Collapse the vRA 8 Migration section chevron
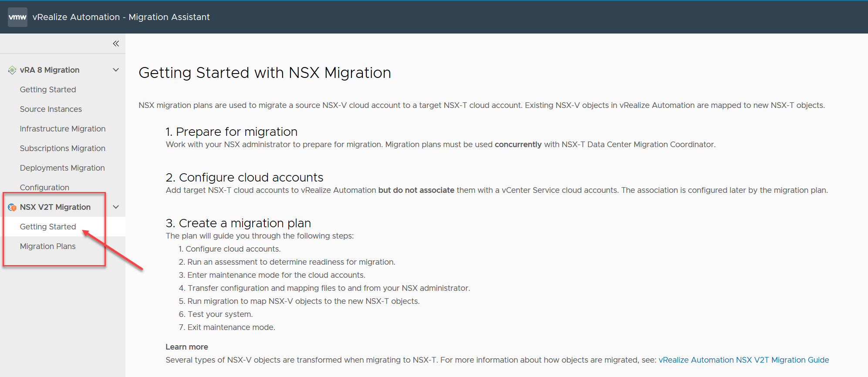 click(x=116, y=70)
